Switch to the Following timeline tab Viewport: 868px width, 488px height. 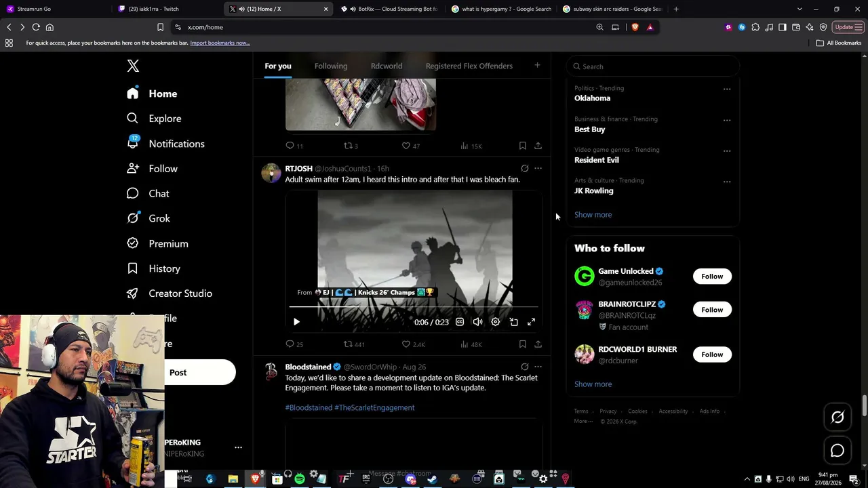pyautogui.click(x=331, y=66)
